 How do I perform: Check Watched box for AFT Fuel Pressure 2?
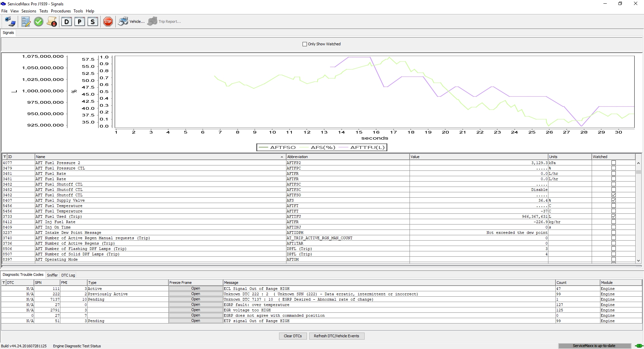613,163
